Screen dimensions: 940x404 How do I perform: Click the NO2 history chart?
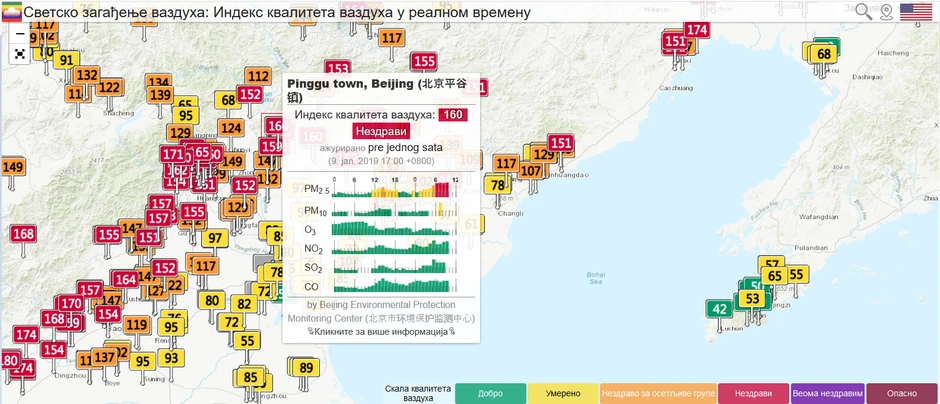(x=394, y=246)
